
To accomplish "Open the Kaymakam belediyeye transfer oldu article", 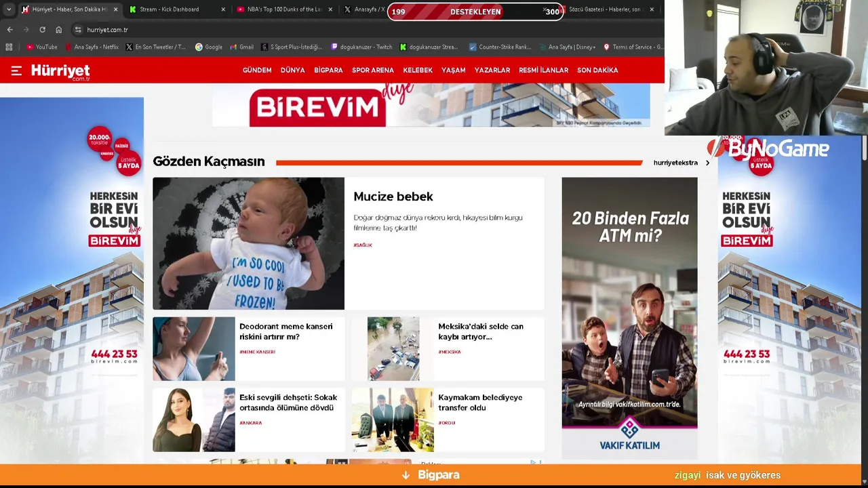I will click(x=480, y=403).
